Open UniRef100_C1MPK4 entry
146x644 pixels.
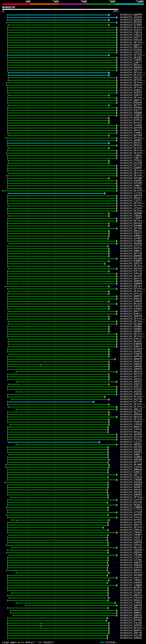[x=131, y=603]
